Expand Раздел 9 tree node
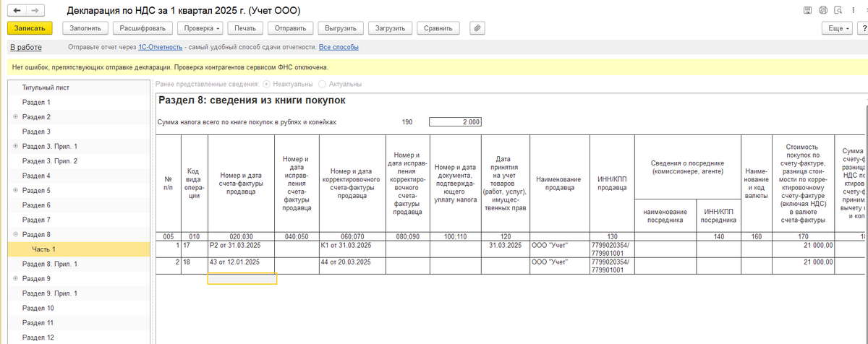 tap(15, 279)
